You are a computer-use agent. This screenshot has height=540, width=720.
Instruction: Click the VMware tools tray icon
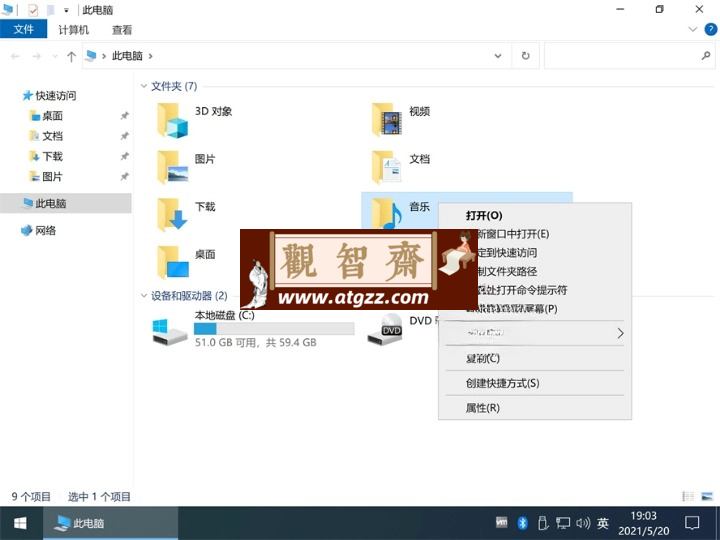point(502,522)
